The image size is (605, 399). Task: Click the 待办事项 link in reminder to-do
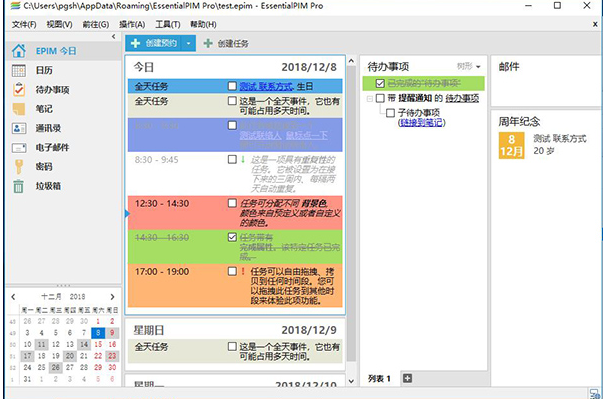tap(462, 98)
